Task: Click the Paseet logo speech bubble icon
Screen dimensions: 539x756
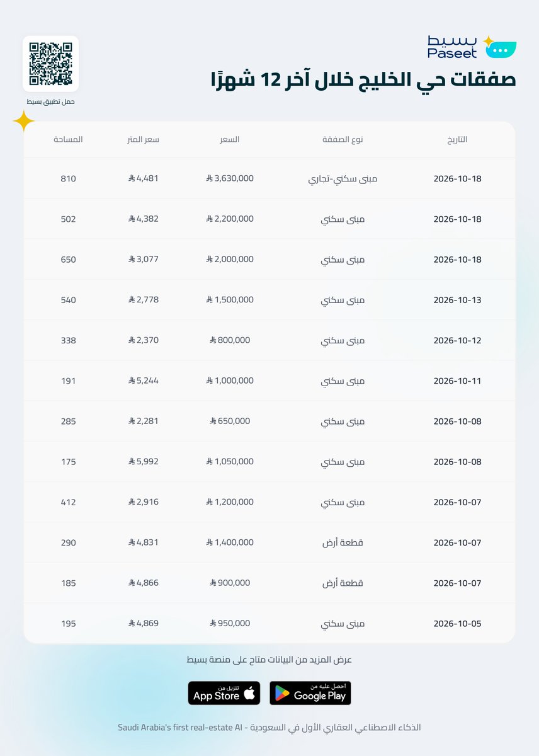Action: 501,50
